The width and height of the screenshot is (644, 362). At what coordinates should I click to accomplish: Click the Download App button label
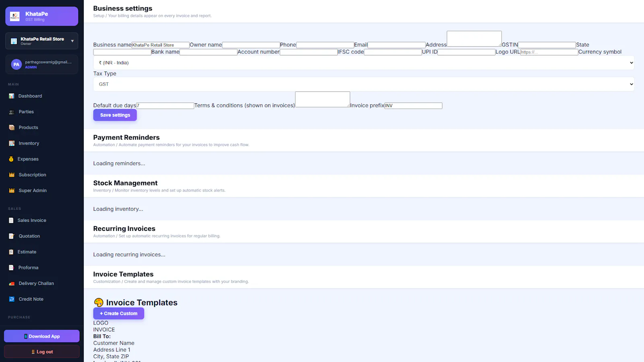coord(44,336)
